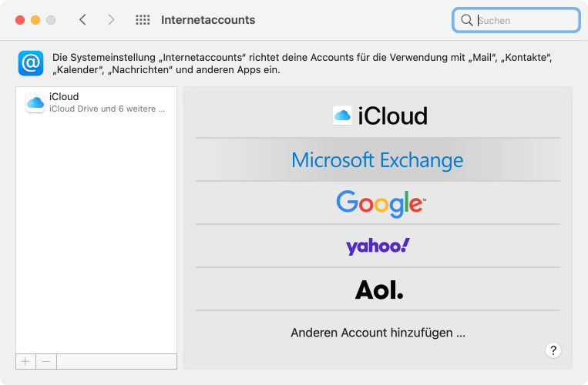This screenshot has width=588, height=385.
Task: Open help with the question mark button
Action: (x=553, y=350)
